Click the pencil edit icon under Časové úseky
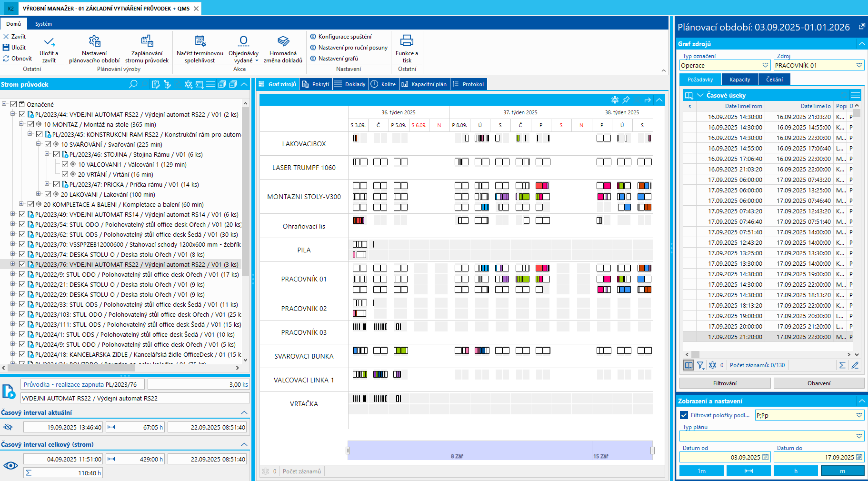 point(855,365)
